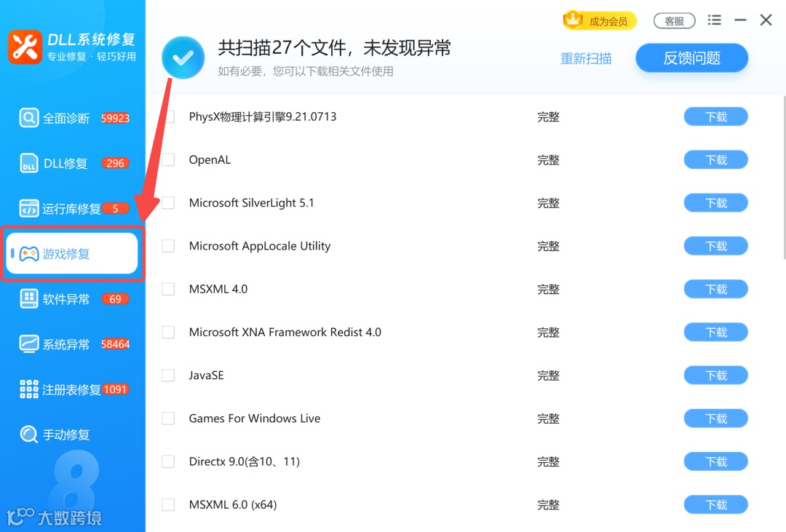Select the Microsoft AppLocale Utility checkbox
The image size is (786, 532).
coord(168,246)
